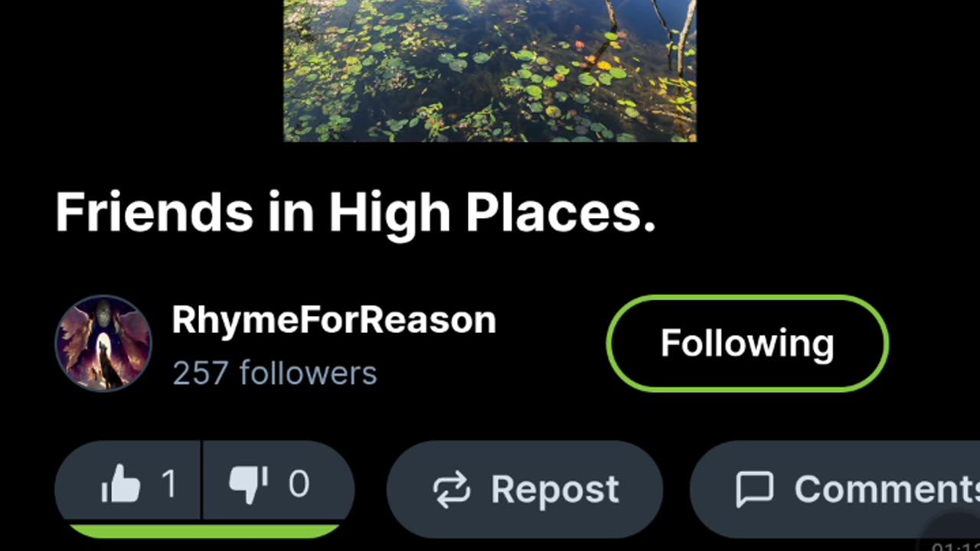Select the Friends in High Places title
Viewport: 980px width, 551px height.
coord(355,212)
